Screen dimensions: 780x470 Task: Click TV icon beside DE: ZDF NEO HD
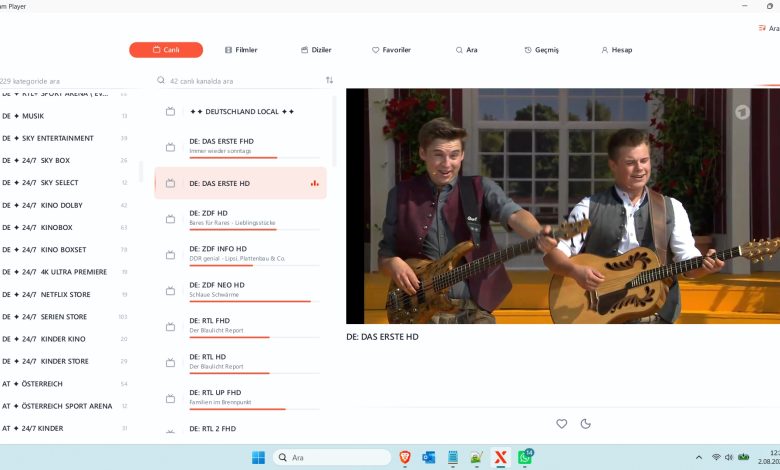170,290
